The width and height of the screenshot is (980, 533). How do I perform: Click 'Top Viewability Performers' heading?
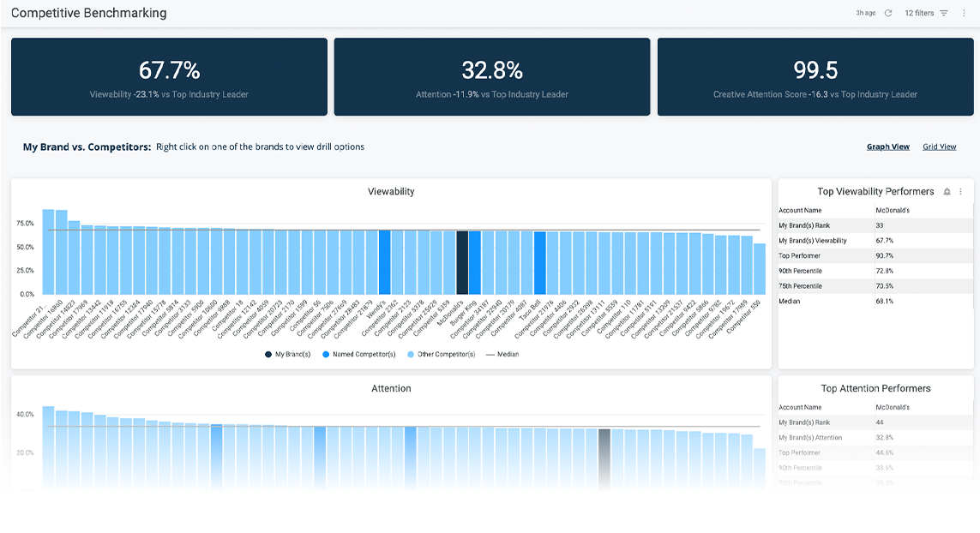tap(875, 192)
